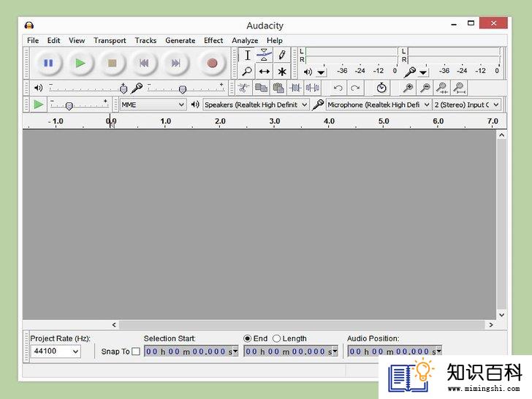The image size is (532, 399).
Task: Select the Length radio button
Action: pos(276,338)
